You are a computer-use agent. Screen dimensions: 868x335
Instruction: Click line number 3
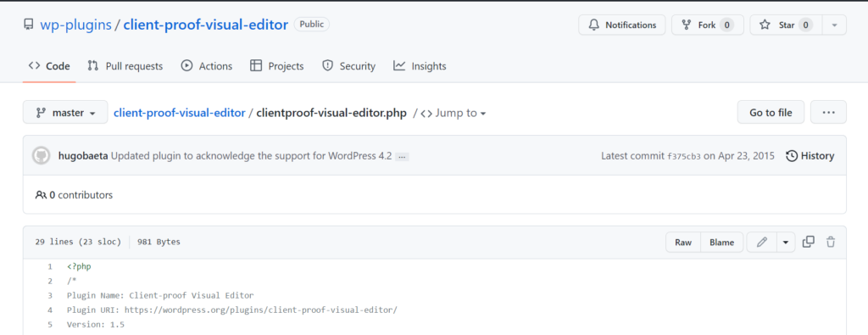coord(50,295)
